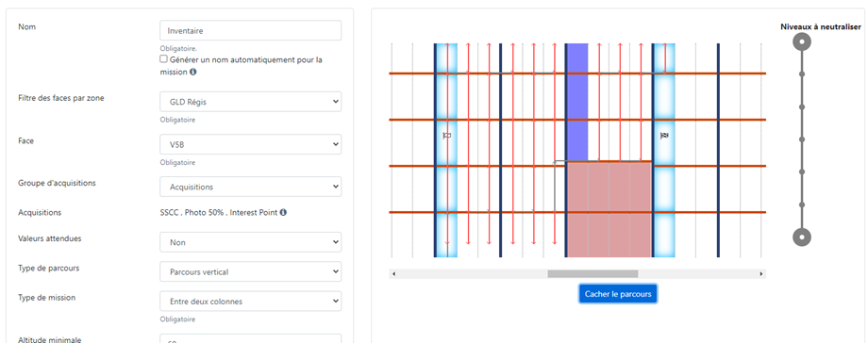Viewport: 868px width, 343px height.
Task: Click the checkered finish flag icon
Action: (664, 135)
